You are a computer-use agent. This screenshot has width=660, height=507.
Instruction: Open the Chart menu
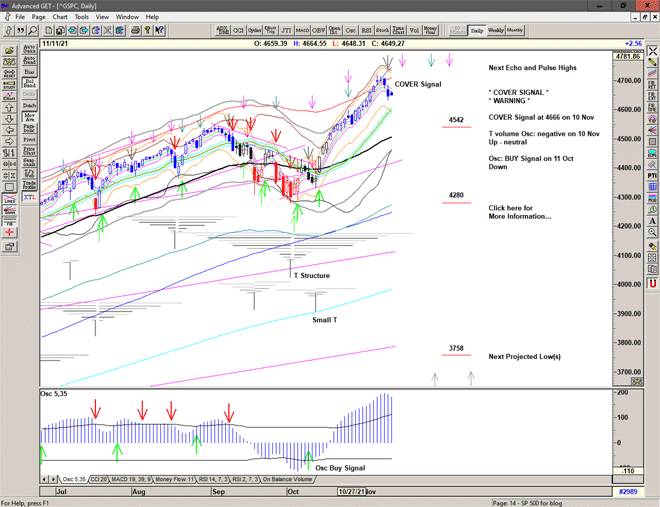pyautogui.click(x=60, y=17)
